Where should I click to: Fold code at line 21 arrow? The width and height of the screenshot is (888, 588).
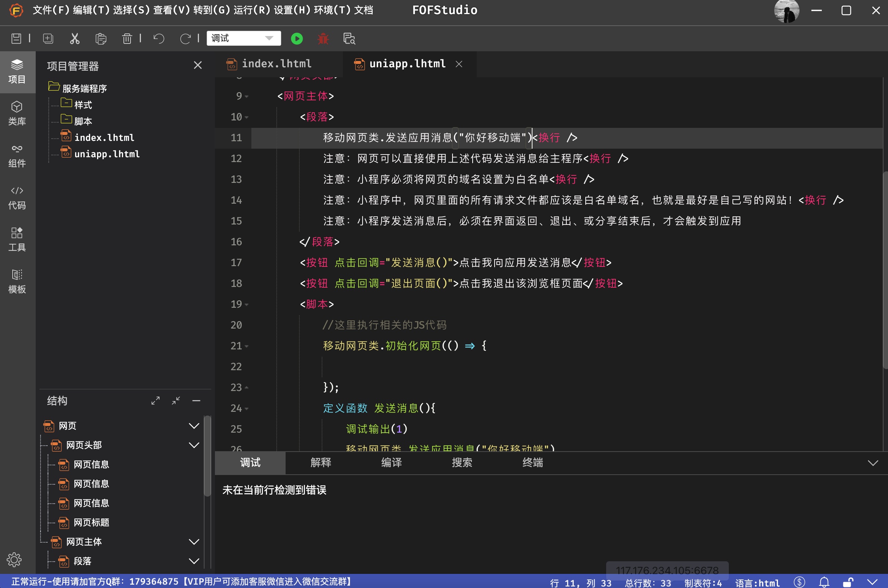[247, 346]
